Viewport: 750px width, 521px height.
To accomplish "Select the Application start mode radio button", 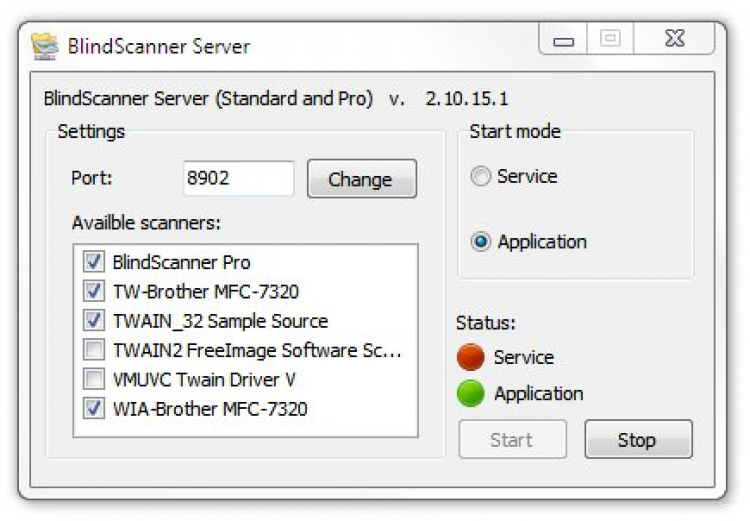I will point(481,242).
